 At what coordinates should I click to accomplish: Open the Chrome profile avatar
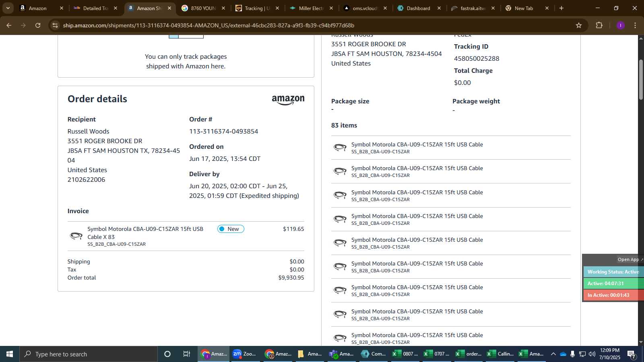point(620,25)
